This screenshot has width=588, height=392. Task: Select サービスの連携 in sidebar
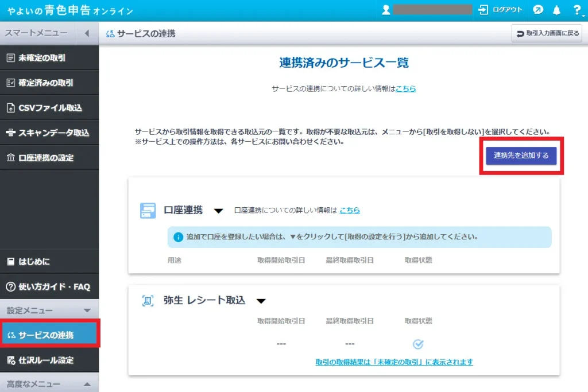[49, 335]
